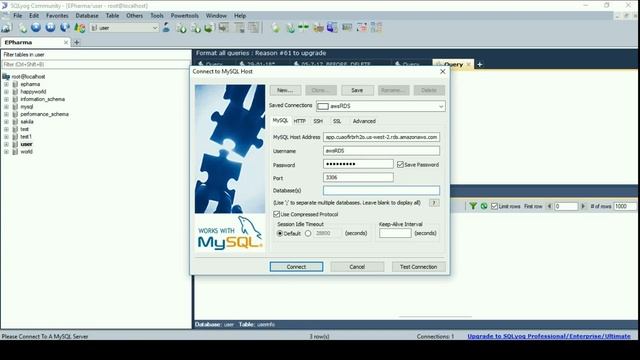This screenshot has height=360, width=640.
Task: Click the colorful Format Query toolbar icon
Action: (x=80, y=28)
